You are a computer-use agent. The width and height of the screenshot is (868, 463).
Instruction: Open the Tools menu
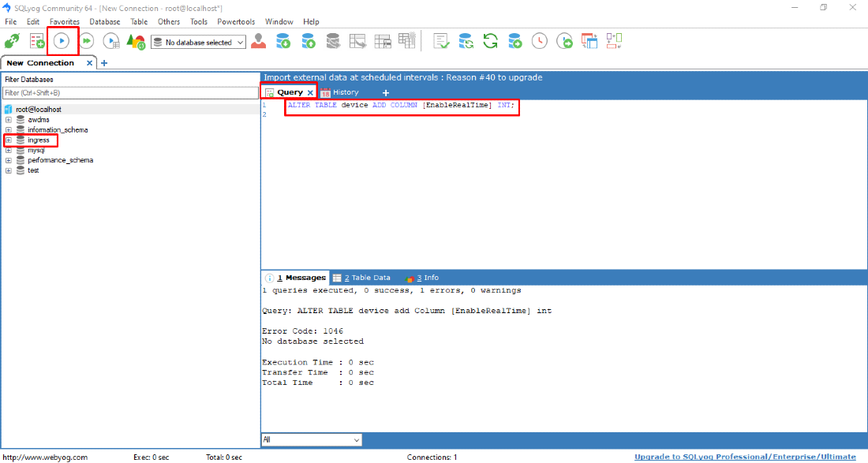pyautogui.click(x=199, y=21)
